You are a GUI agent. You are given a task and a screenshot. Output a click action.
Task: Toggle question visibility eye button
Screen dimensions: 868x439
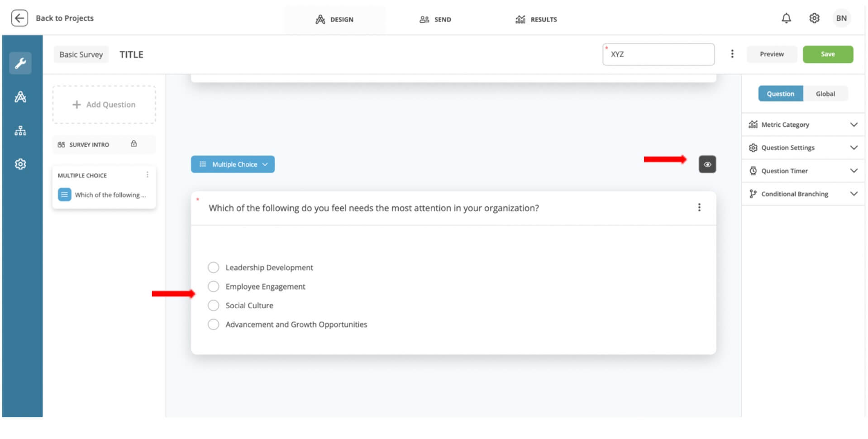pyautogui.click(x=707, y=164)
